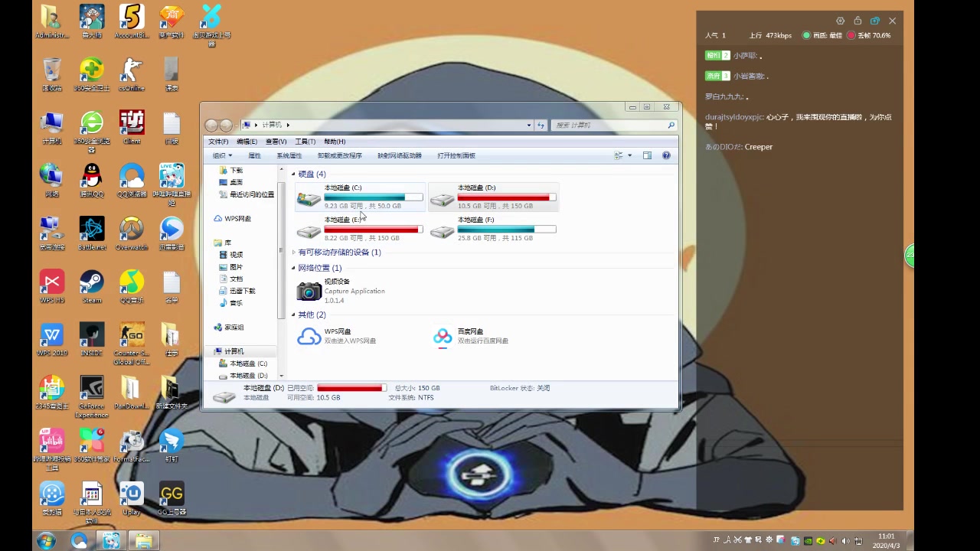Click the 属性 toolbar button
The width and height of the screenshot is (980, 551).
[254, 155]
